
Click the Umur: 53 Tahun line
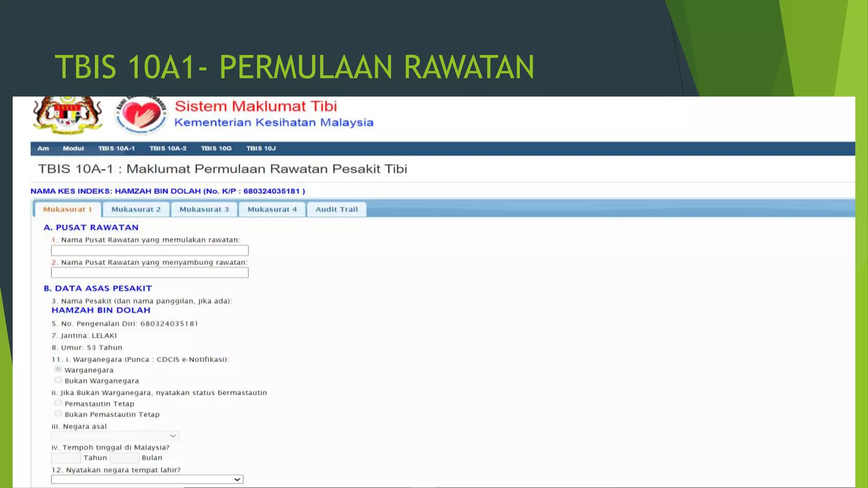87,347
